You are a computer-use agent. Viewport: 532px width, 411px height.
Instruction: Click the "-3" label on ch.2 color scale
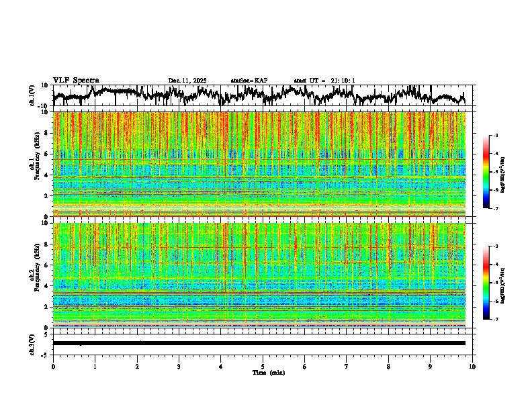[495, 246]
